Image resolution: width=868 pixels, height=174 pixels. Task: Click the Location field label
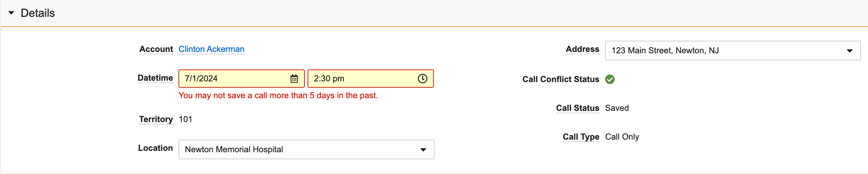point(155,148)
